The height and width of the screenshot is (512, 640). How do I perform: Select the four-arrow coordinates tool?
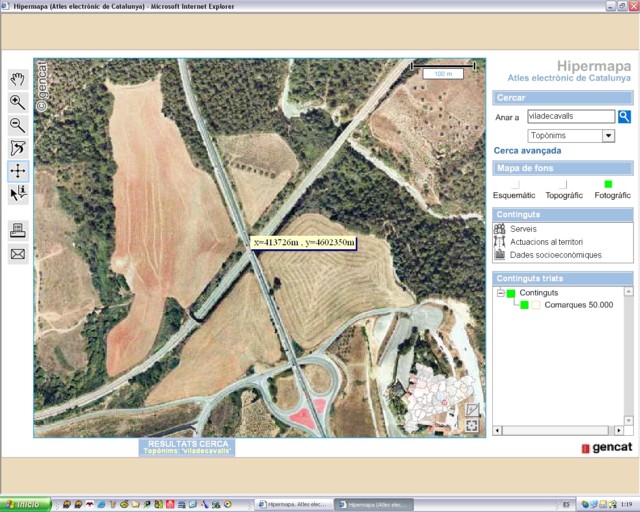coord(18,171)
